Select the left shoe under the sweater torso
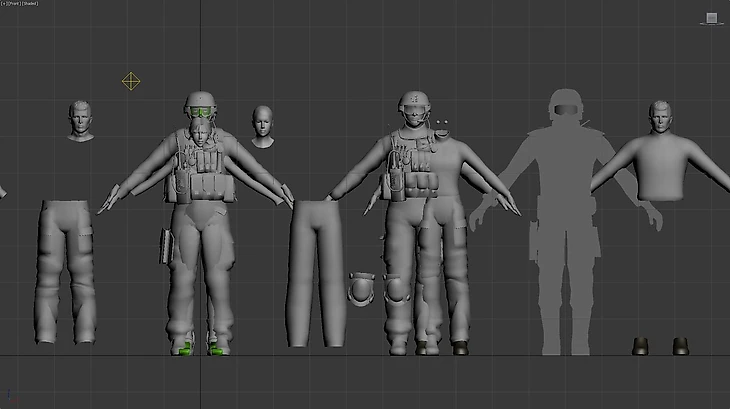Screen dimensions: 730x409 641,346
